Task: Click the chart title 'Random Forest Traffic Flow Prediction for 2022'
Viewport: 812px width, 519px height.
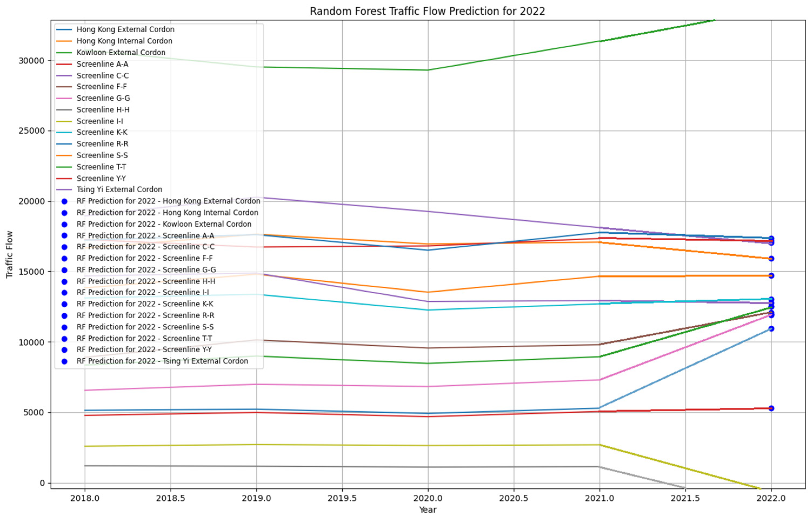Action: click(x=427, y=11)
